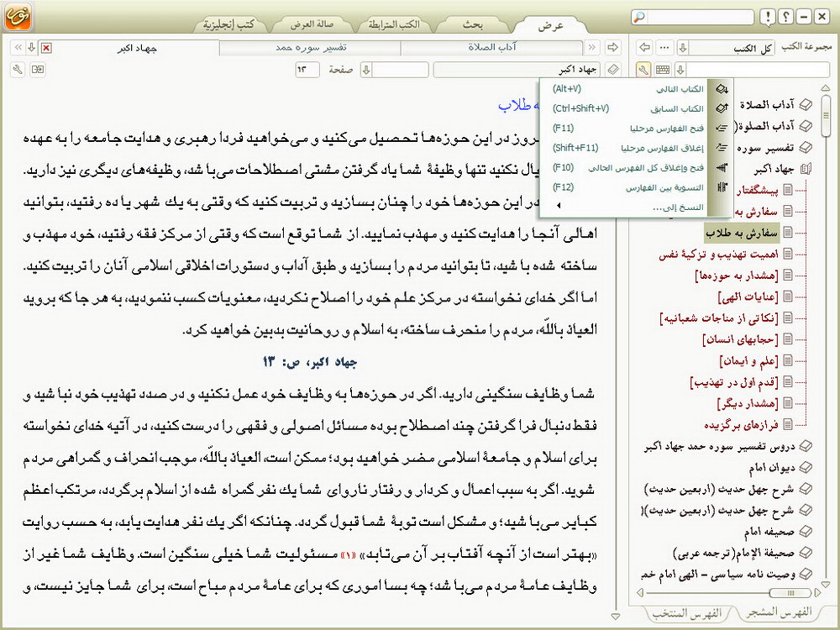
Task: Click the open book icon of جهاد اكبر
Action: pyautogui.click(x=806, y=170)
